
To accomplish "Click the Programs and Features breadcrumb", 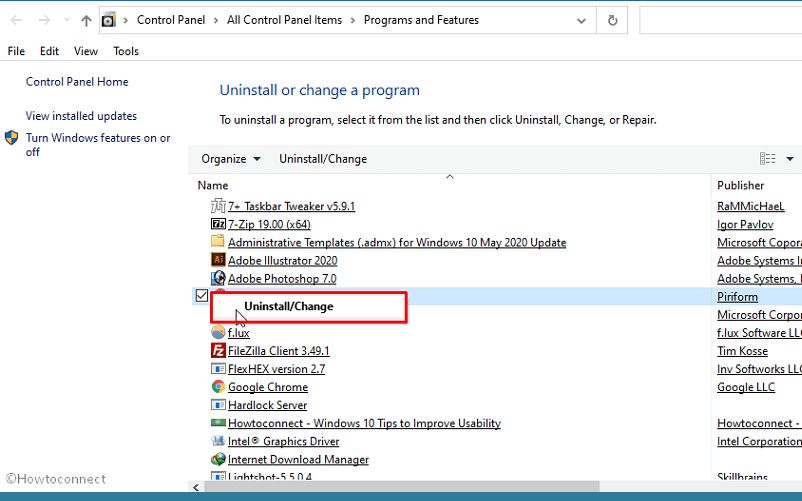I will pyautogui.click(x=421, y=20).
